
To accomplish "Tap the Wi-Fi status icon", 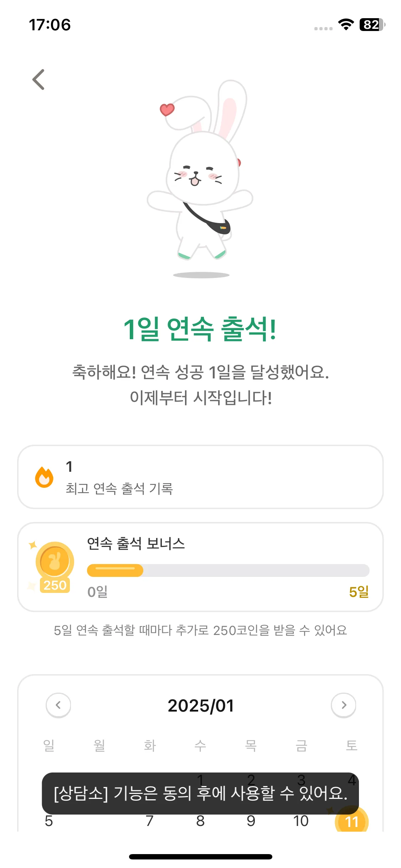I will click(346, 25).
